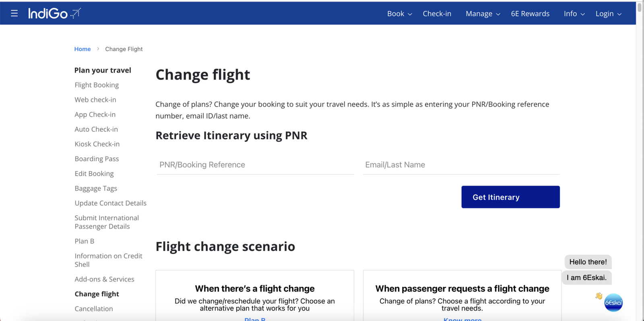Image resolution: width=644 pixels, height=321 pixels.
Task: Open Add-ons & Services from the sidebar
Action: pyautogui.click(x=104, y=279)
